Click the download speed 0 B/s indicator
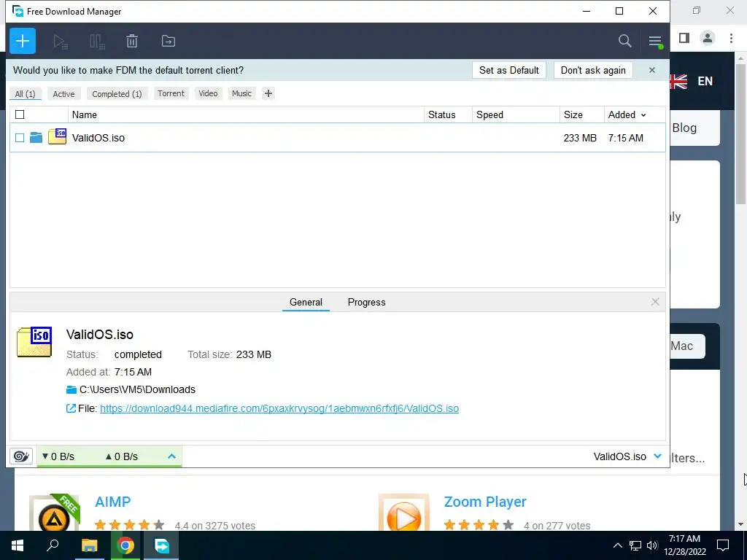747x560 pixels. [58, 456]
